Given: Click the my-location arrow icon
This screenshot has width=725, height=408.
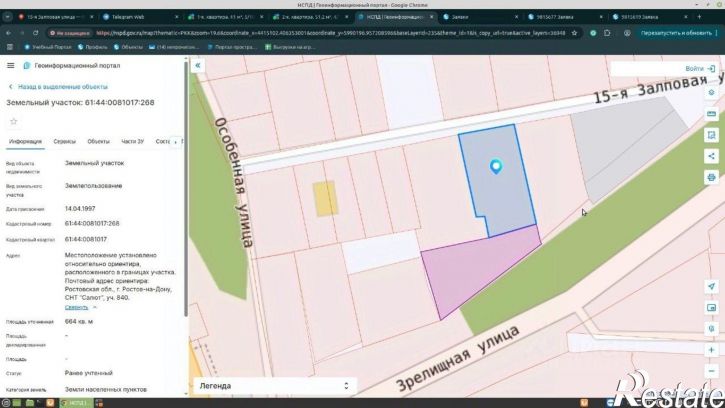Looking at the screenshot, I should click(x=712, y=286).
